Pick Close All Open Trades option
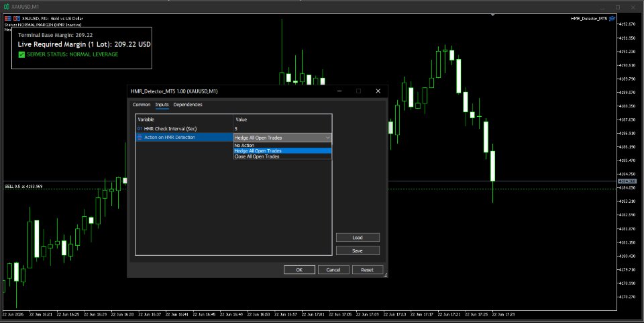Viewport: 644px width, 323px height. point(282,156)
